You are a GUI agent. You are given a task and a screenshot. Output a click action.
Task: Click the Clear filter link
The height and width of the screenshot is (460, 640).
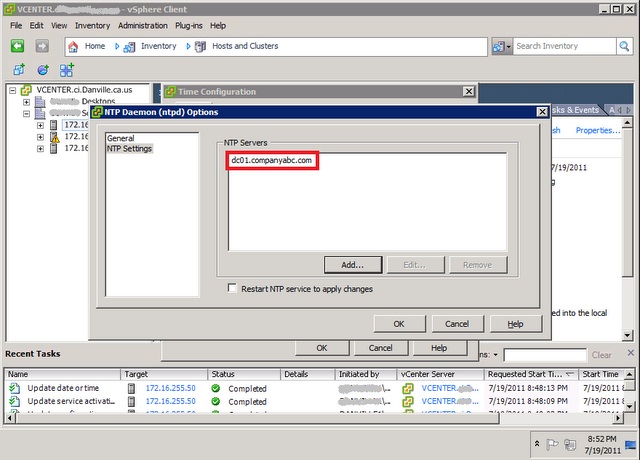click(x=601, y=355)
